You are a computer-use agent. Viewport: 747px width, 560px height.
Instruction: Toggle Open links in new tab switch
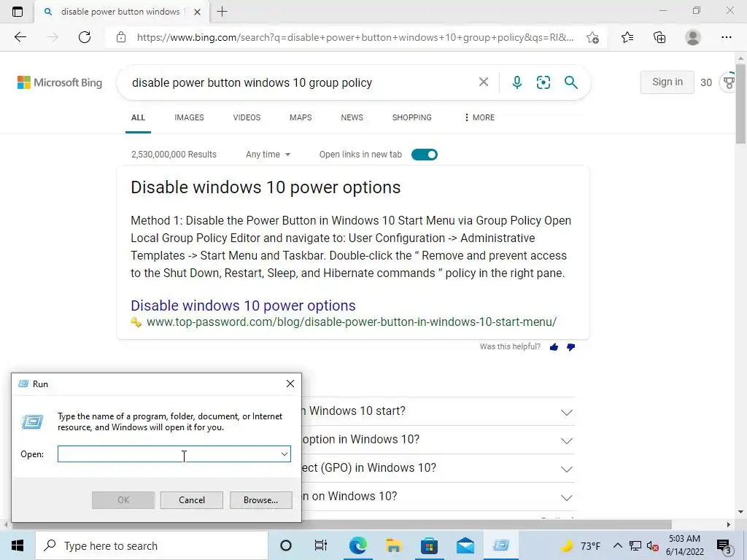pos(424,155)
